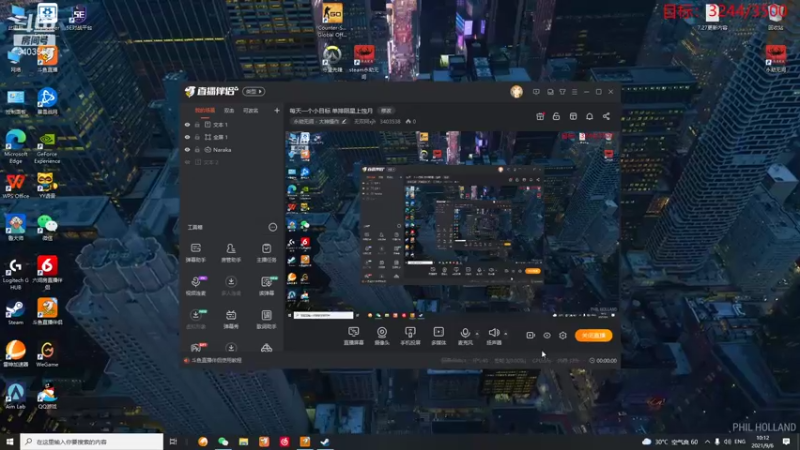Screen dimensions: 800x450
Task: Click the stream preview area
Action: tap(452, 226)
